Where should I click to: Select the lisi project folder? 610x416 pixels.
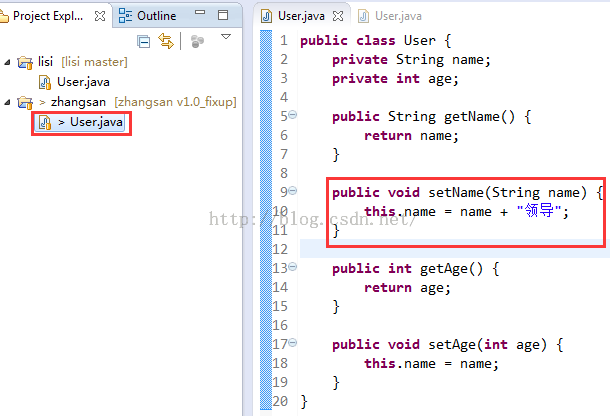(46, 61)
